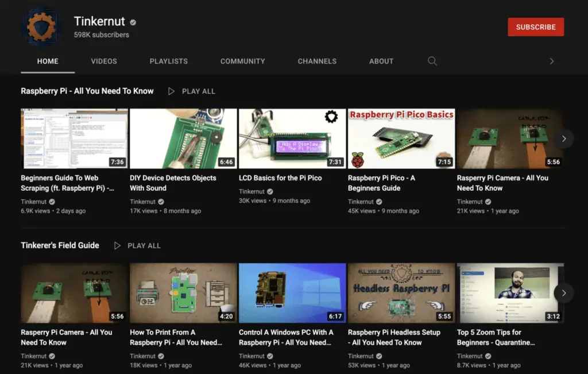The width and height of the screenshot is (588, 374).
Task: Subscribe to the Tinkernut channel
Action: tap(536, 27)
